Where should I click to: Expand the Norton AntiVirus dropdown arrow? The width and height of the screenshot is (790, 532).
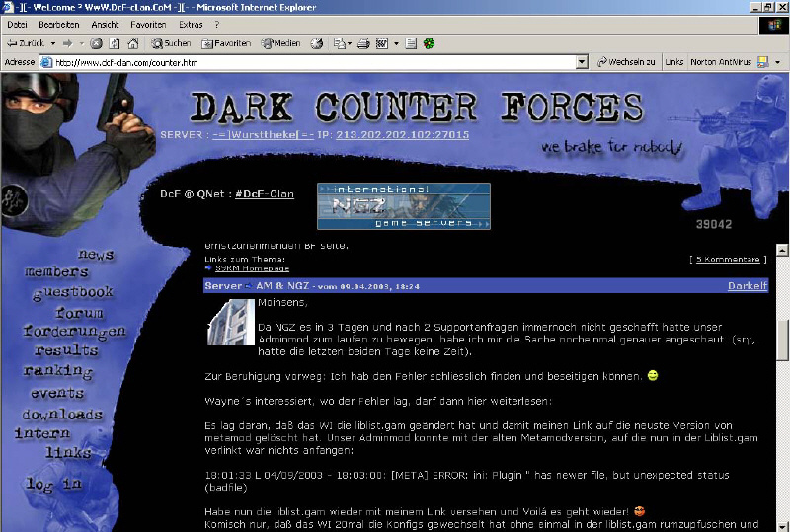pos(777,62)
